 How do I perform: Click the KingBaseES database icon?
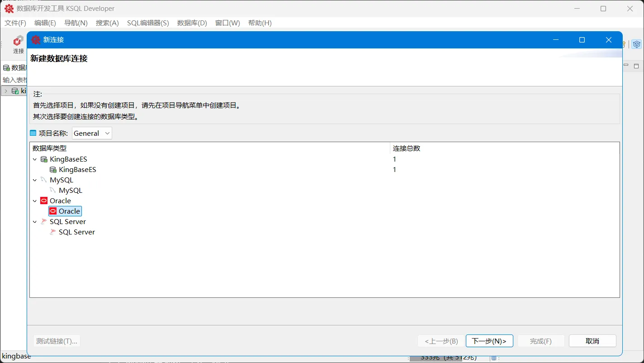click(53, 169)
